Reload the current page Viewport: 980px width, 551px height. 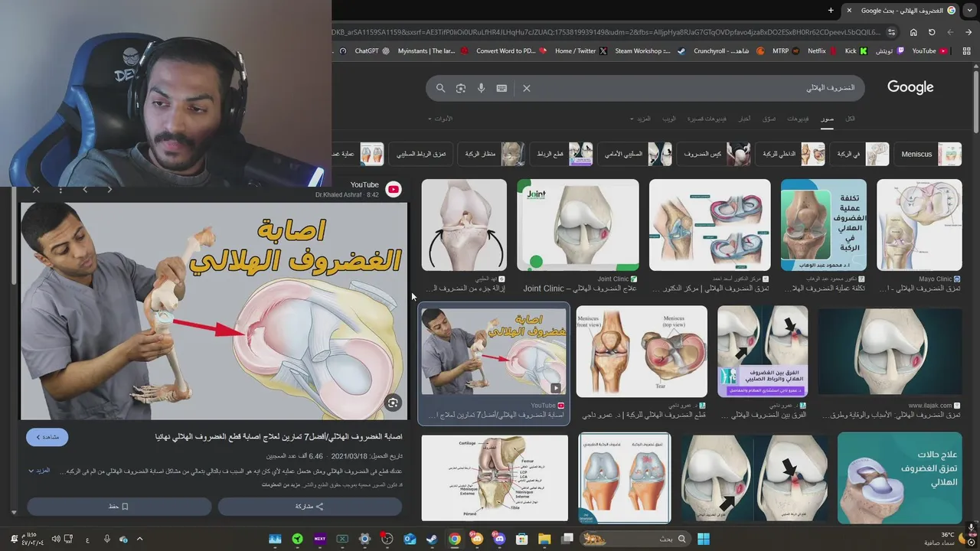(932, 32)
